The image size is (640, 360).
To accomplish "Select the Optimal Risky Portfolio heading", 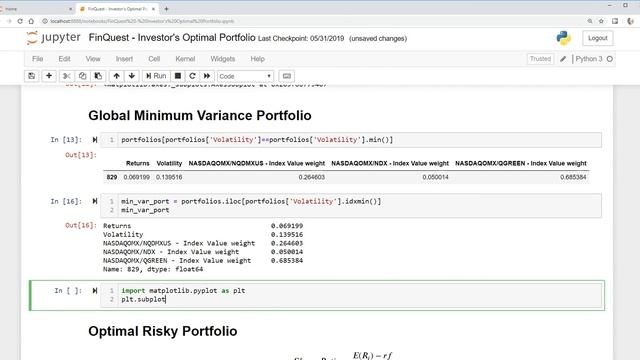I will click(162, 331).
